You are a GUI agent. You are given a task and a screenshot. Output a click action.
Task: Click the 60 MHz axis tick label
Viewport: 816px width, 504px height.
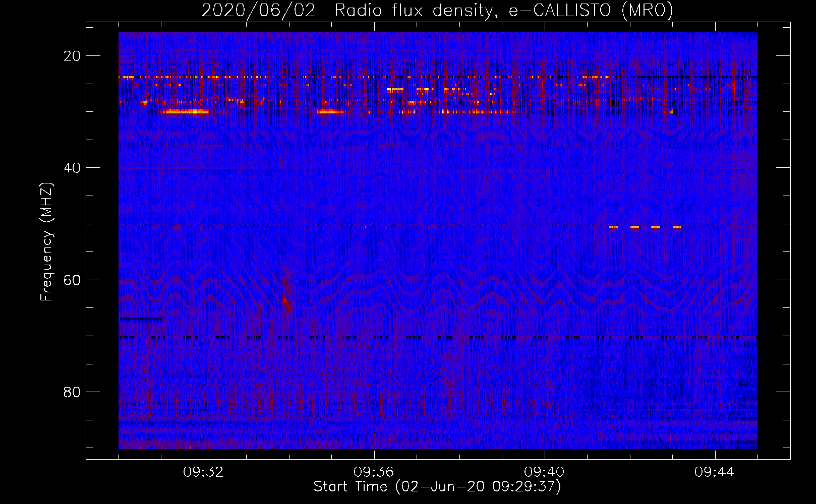[x=72, y=280]
